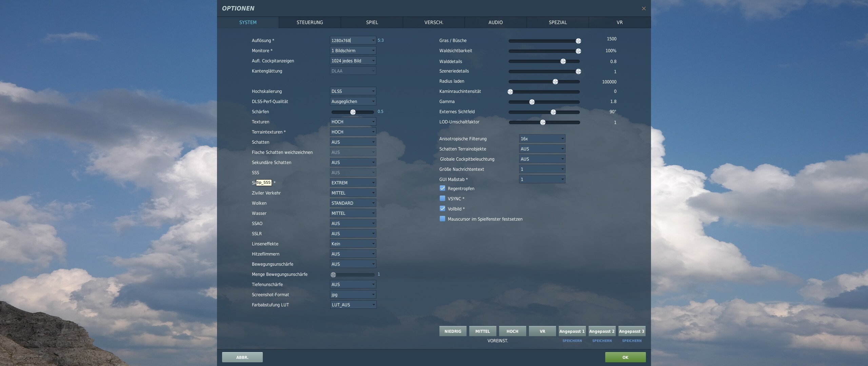Close the Optionen dialog with X
This screenshot has height=366, width=868.
644,8
